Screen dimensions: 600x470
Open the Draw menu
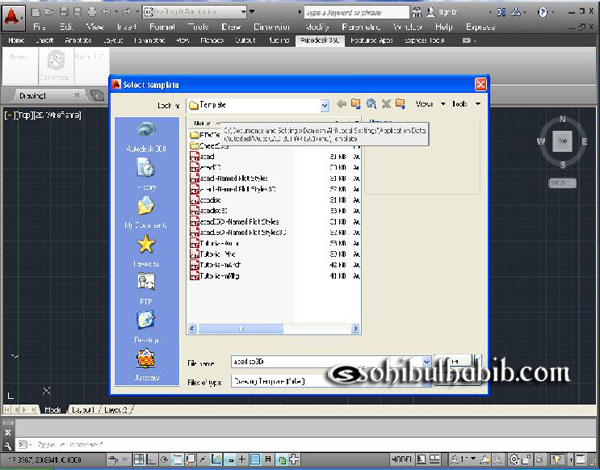pos(231,27)
